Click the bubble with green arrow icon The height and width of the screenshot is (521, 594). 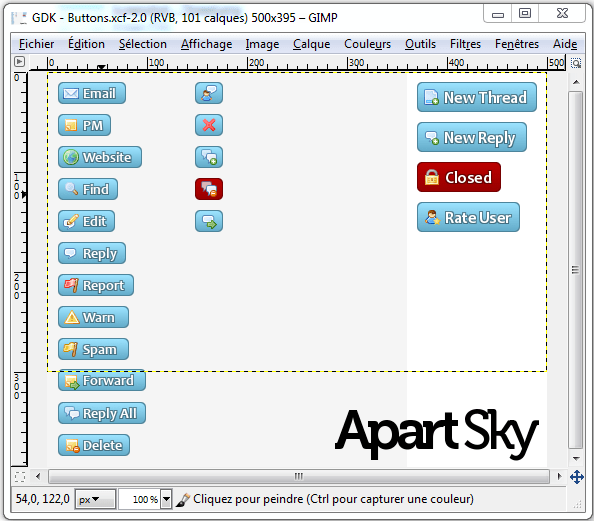[x=209, y=221]
